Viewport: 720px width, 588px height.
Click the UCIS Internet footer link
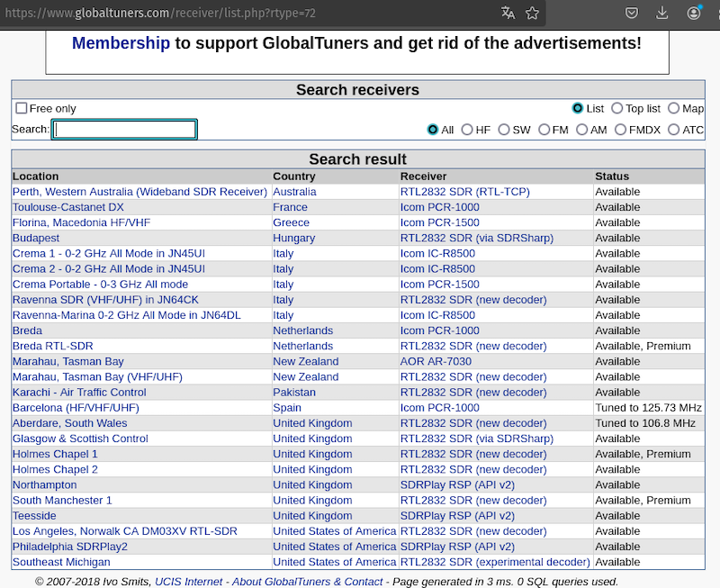190,582
